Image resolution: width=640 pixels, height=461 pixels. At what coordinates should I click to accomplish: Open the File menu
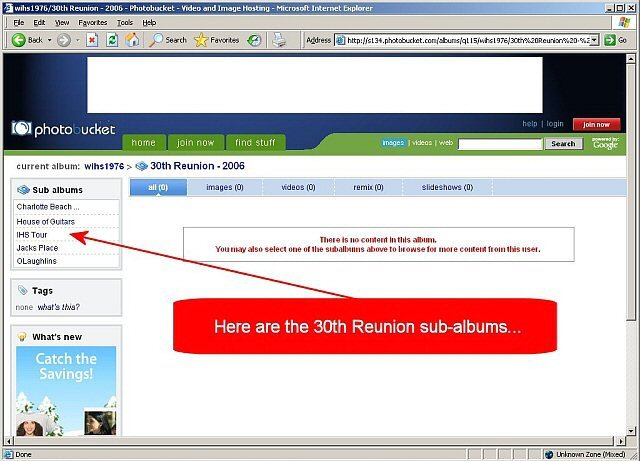coord(19,22)
